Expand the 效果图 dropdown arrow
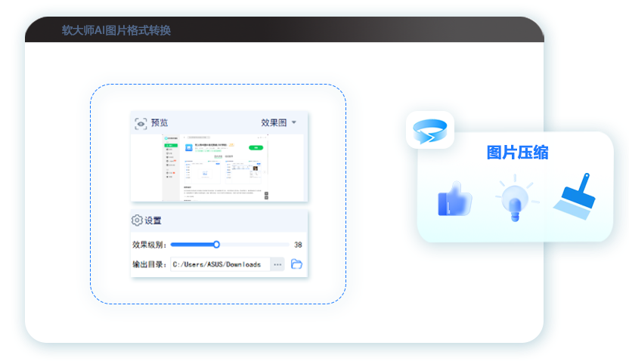 tap(294, 122)
